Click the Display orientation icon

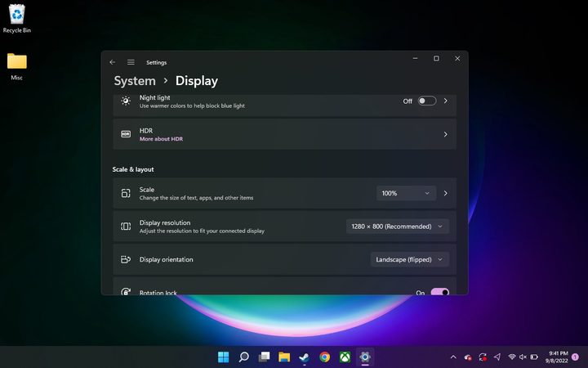pos(126,259)
